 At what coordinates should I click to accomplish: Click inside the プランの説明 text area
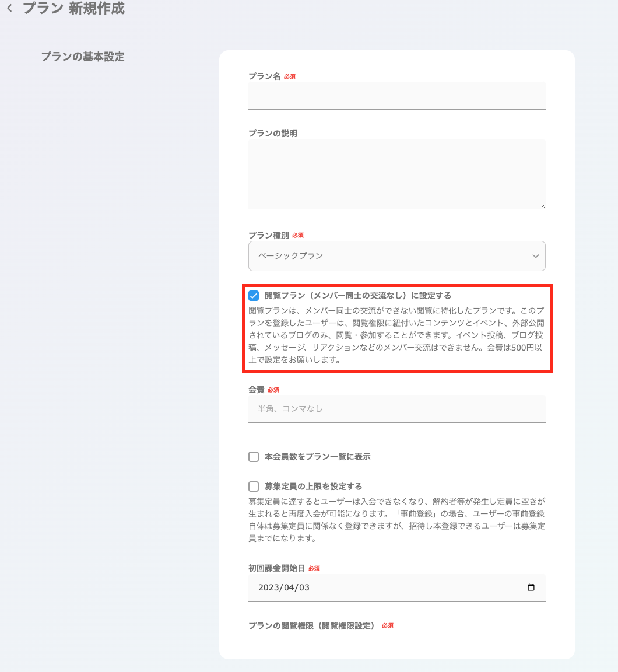tap(396, 174)
